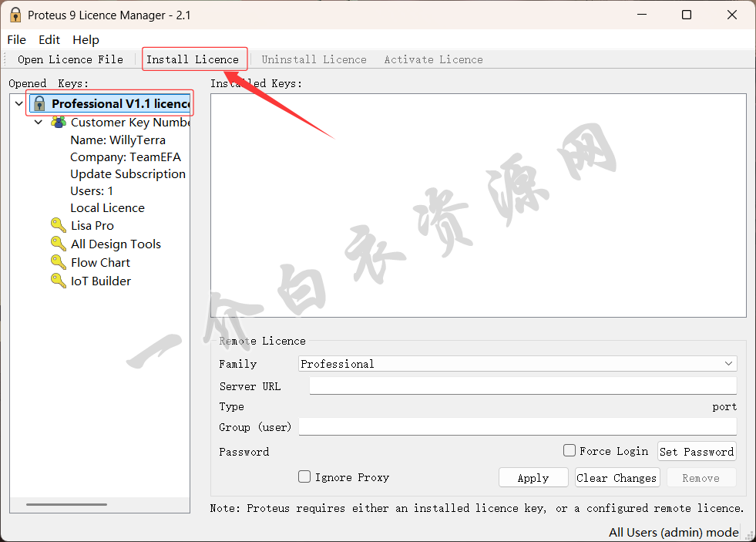The height and width of the screenshot is (542, 756).
Task: Click the greyed Remove button
Action: tap(701, 478)
